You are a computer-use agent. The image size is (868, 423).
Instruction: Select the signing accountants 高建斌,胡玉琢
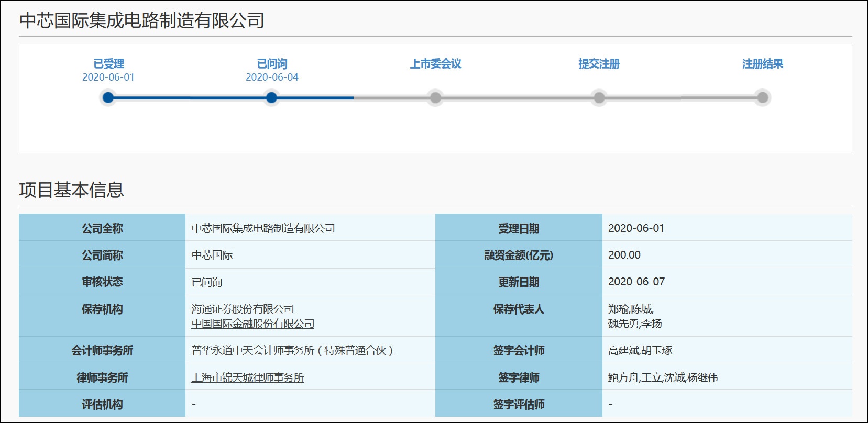[640, 351]
